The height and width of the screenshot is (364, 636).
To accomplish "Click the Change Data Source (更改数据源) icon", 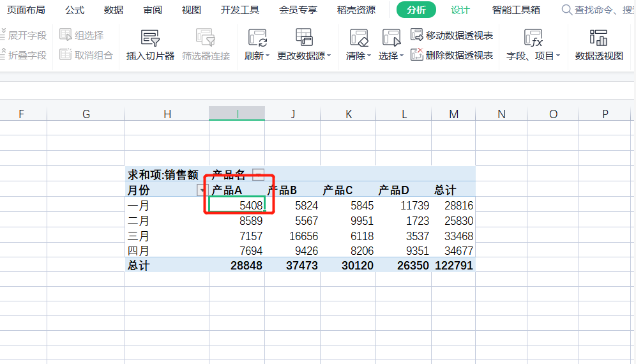I will 304,38.
